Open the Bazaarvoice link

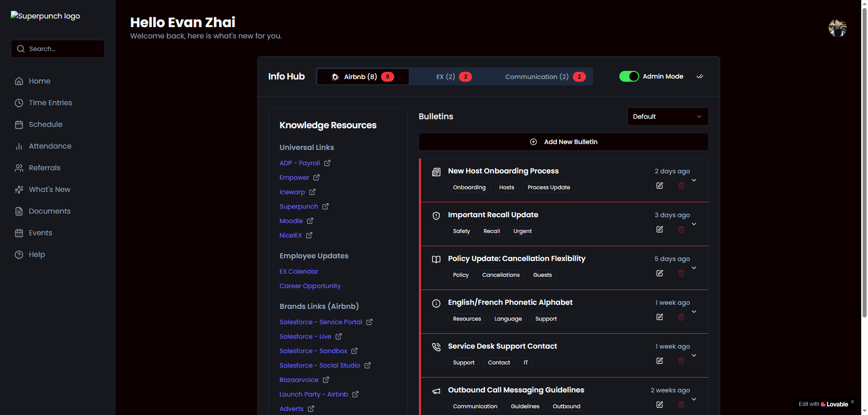(299, 380)
